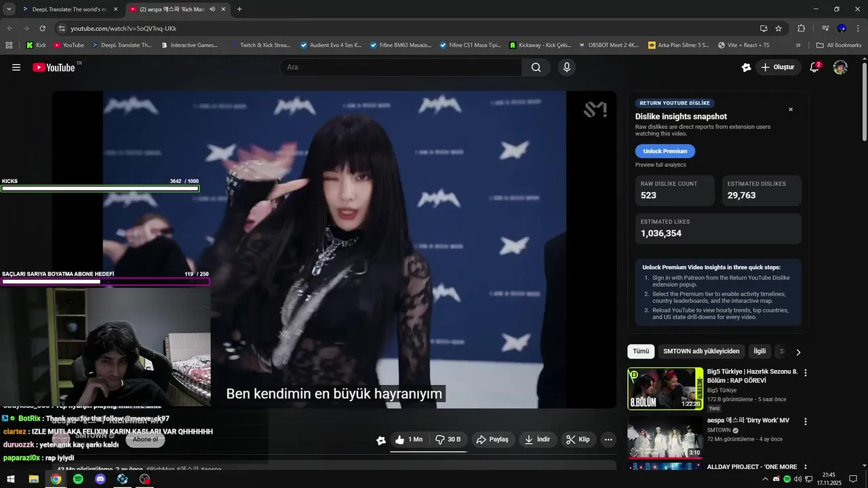The image size is (868, 488).
Task: Open Vite + React + TS bookmark
Action: tap(743, 45)
